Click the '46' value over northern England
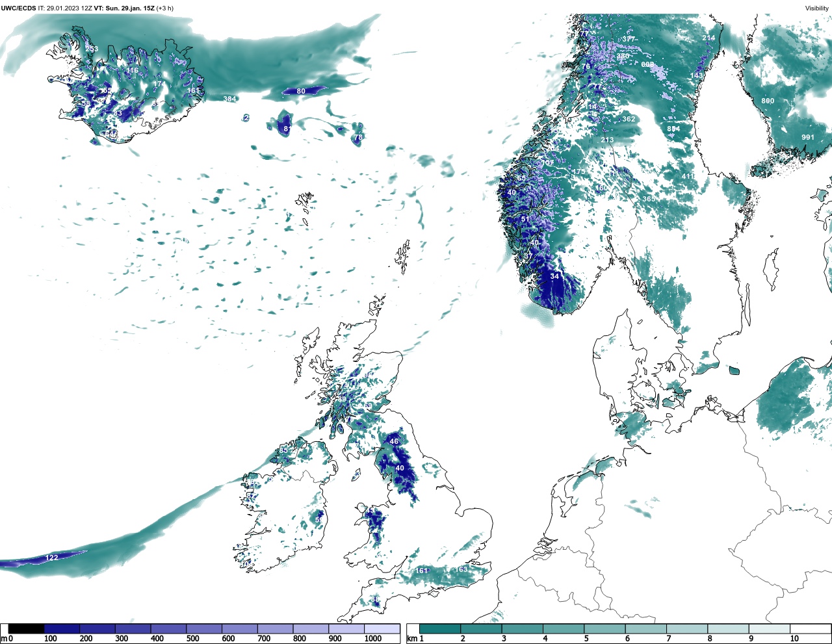Viewport: 832px width, 644px height. [394, 441]
